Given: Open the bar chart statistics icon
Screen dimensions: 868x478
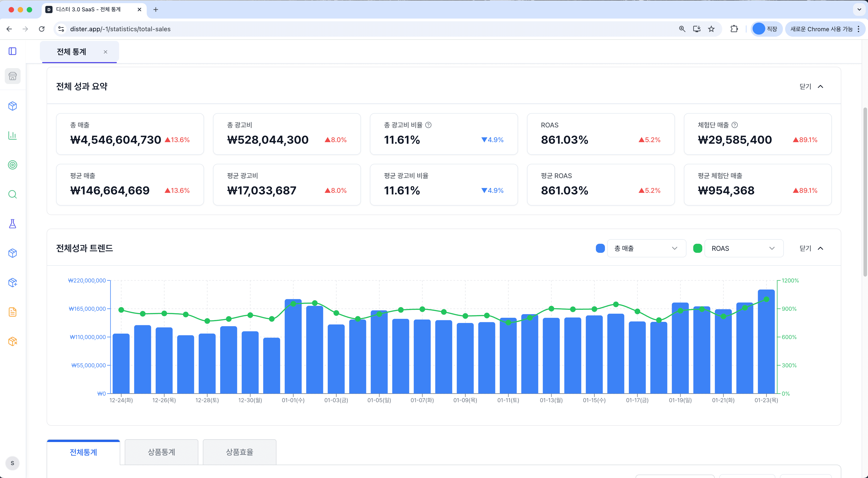Looking at the screenshot, I should (x=12, y=135).
